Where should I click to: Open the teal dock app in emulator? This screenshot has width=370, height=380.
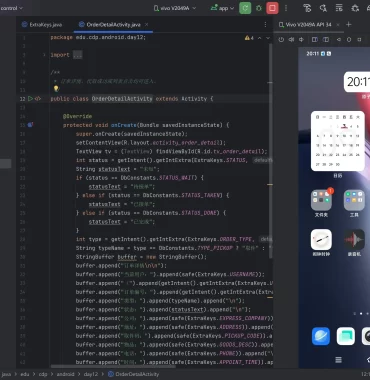click(346, 336)
